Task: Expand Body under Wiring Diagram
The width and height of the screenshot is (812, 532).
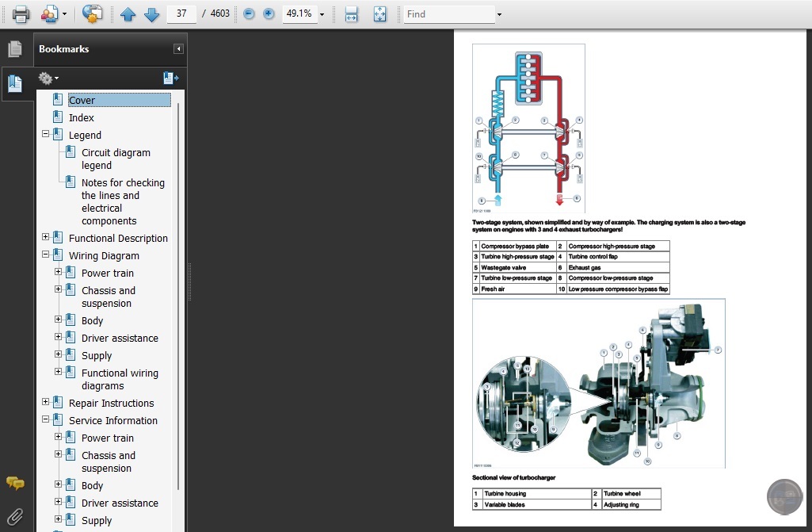Action: coord(58,320)
